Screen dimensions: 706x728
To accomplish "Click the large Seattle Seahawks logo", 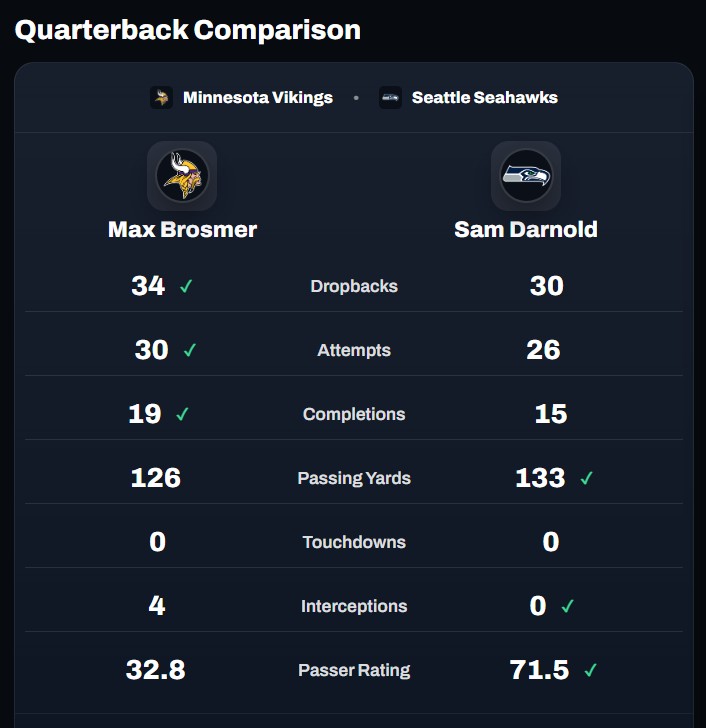I will tap(526, 175).
